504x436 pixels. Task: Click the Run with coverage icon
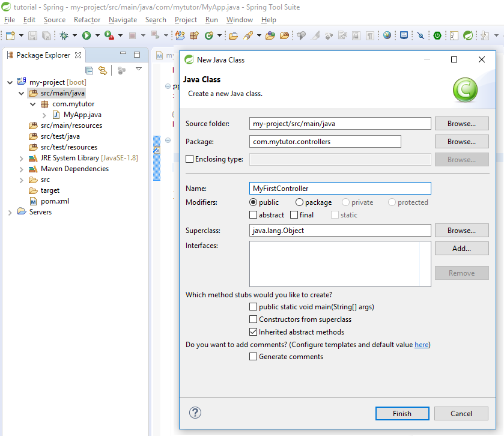tap(109, 35)
